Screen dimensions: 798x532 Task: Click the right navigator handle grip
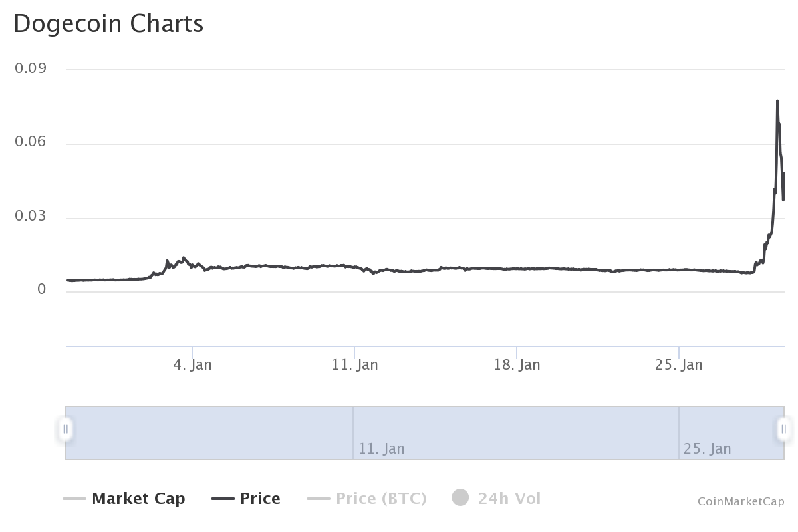(x=783, y=429)
